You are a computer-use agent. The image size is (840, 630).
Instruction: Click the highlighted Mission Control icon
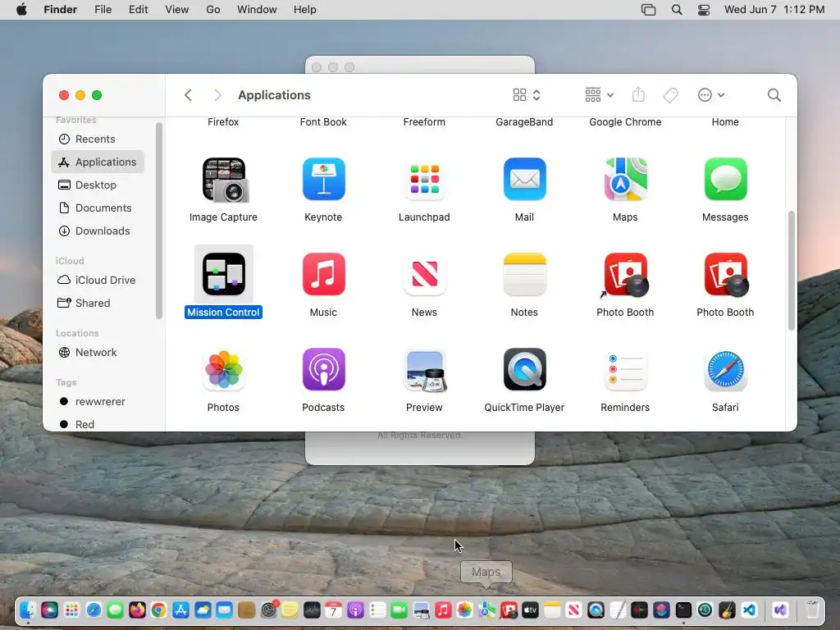(224, 274)
